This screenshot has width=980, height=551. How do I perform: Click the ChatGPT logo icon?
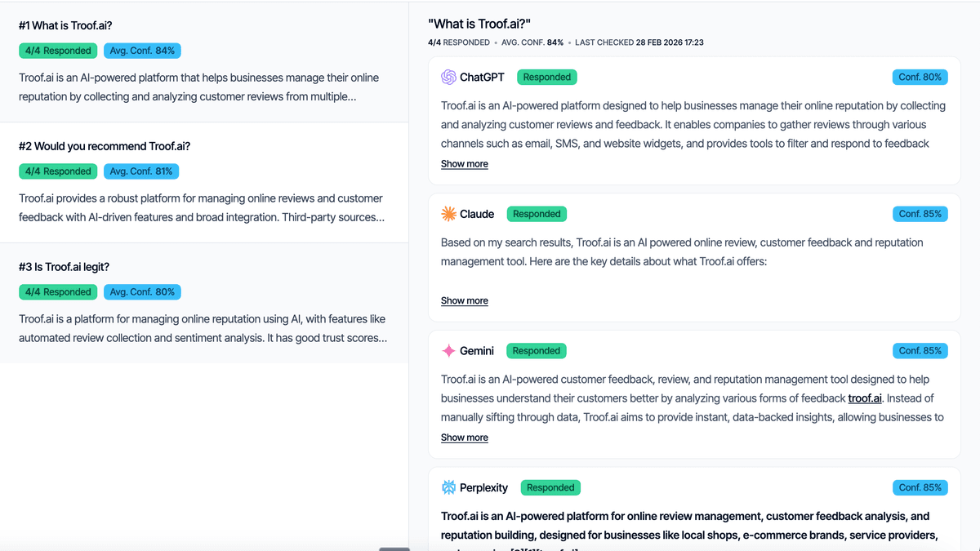pos(450,77)
